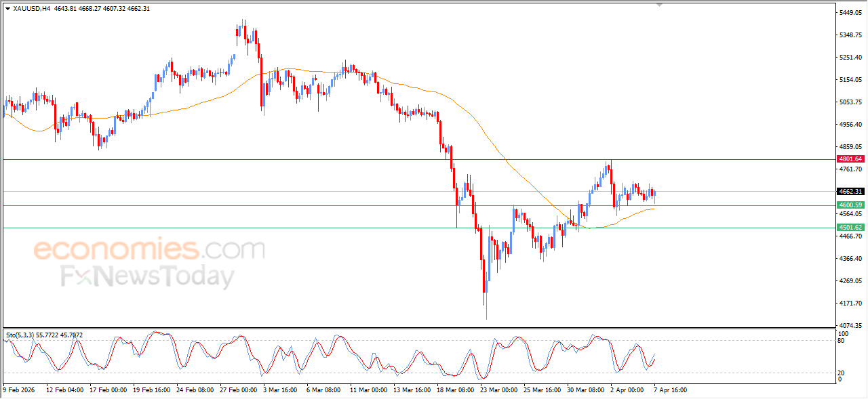Click the 4564.05 price axis label
Image resolution: width=868 pixels, height=399 pixels.
click(852, 214)
